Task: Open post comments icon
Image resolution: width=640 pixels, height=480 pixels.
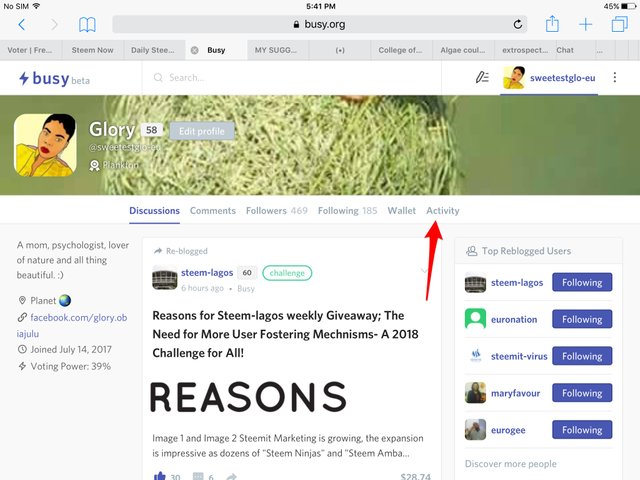Action: pos(198,476)
